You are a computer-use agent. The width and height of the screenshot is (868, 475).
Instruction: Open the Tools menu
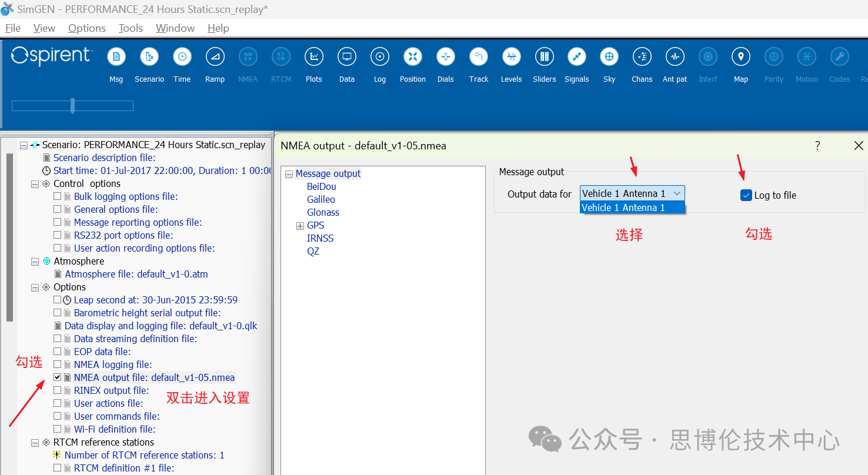pyautogui.click(x=131, y=28)
